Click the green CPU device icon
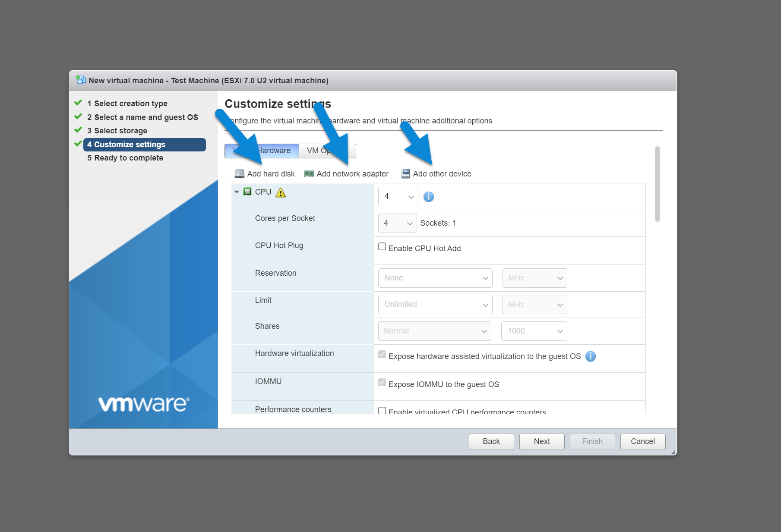Image resolution: width=781 pixels, height=532 pixels. point(247,192)
